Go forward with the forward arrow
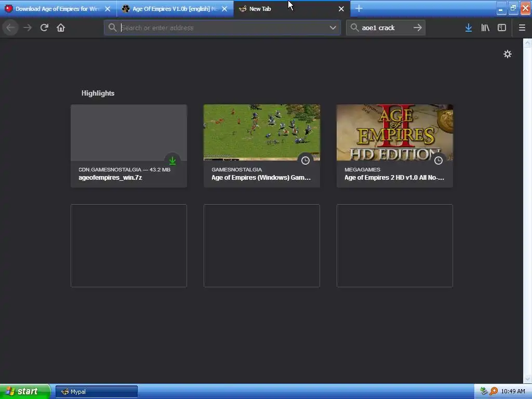The image size is (532, 399). pos(28,28)
